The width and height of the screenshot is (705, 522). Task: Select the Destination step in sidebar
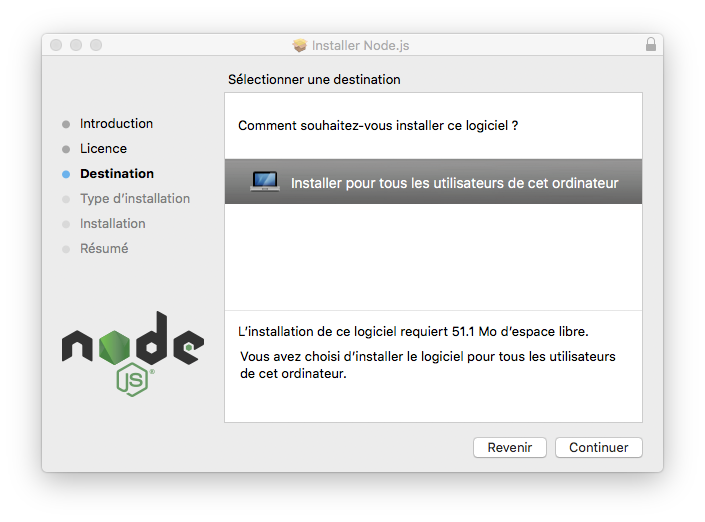click(117, 174)
